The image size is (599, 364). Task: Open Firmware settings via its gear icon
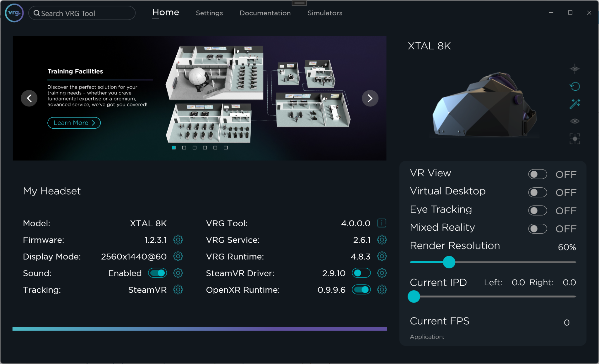[178, 240]
